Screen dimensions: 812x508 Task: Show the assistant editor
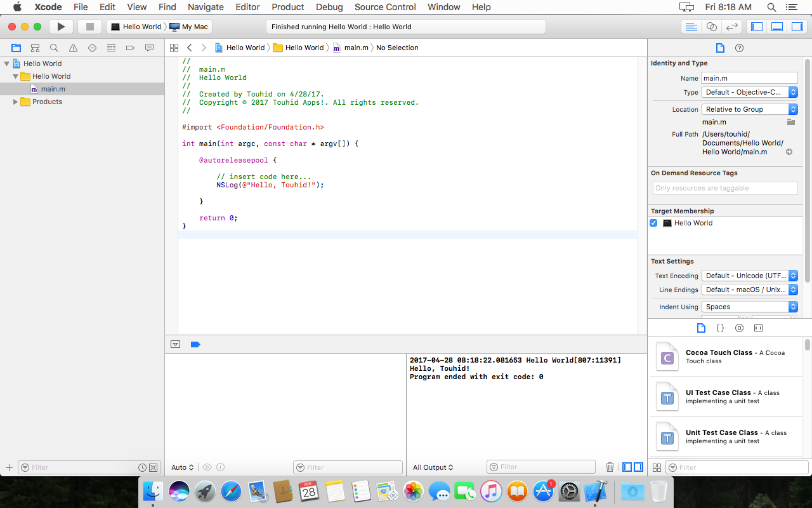711,27
